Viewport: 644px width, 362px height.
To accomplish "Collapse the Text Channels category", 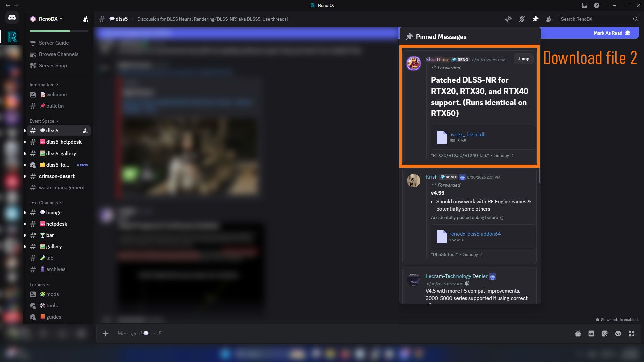I will (46, 203).
